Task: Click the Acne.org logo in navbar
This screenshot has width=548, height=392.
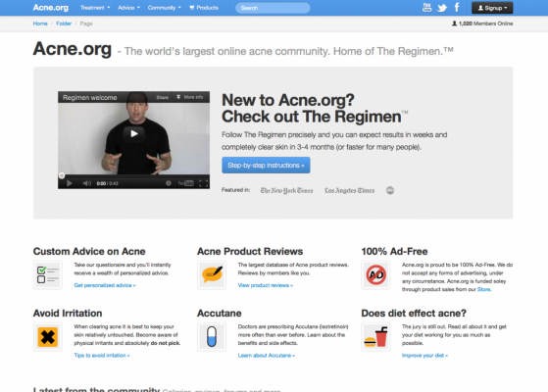Action: point(51,8)
